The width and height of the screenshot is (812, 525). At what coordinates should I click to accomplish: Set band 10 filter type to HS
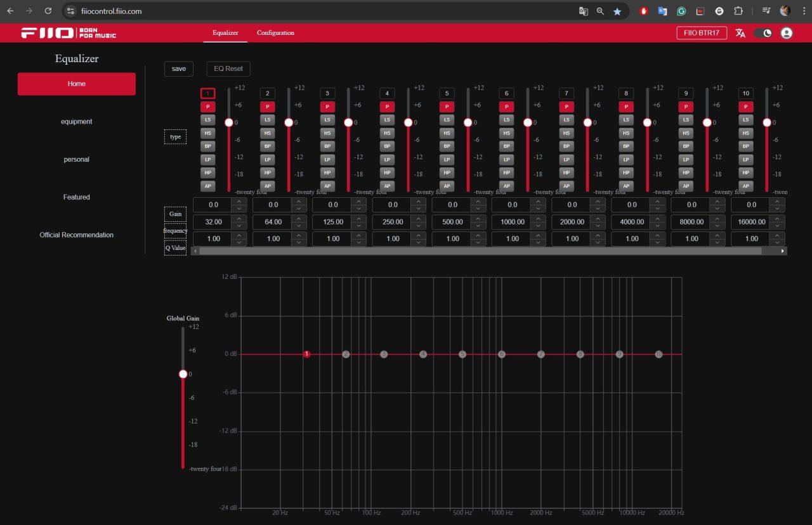pyautogui.click(x=745, y=133)
